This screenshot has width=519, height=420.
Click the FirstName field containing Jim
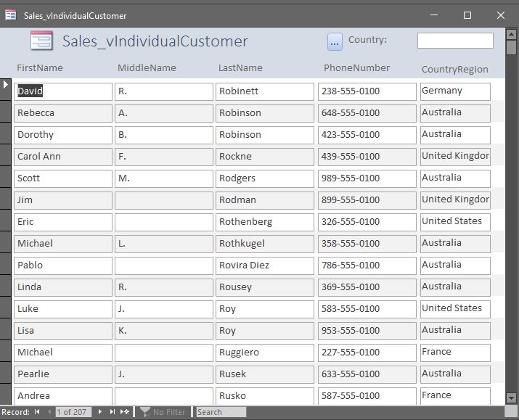click(63, 200)
